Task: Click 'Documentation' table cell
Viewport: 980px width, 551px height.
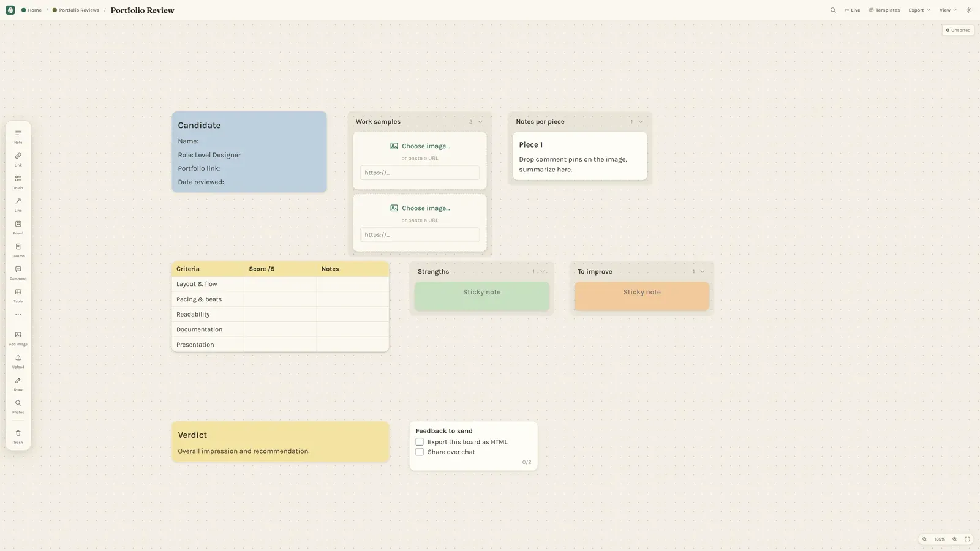Action: (208, 329)
